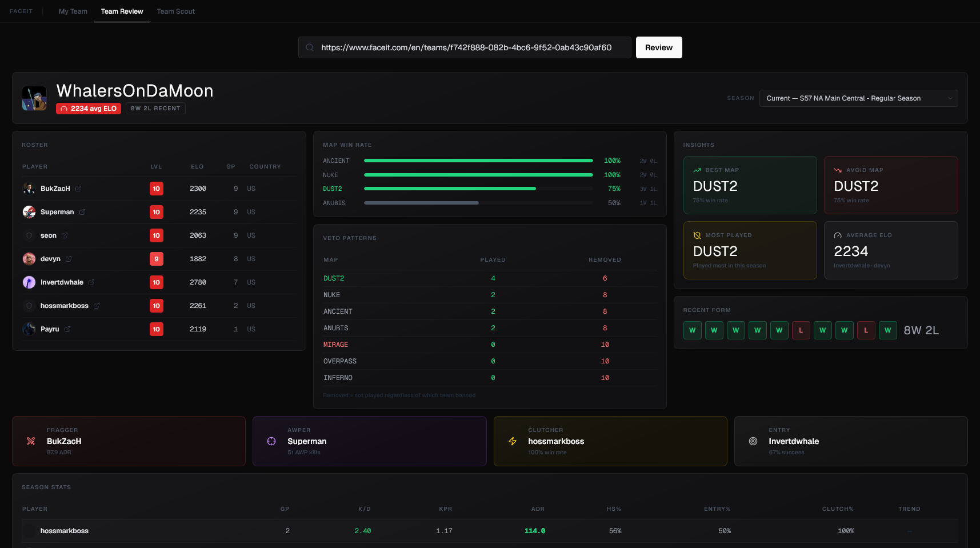Click Invertdwhale name in Entry card
The height and width of the screenshot is (548, 980).
[794, 441]
